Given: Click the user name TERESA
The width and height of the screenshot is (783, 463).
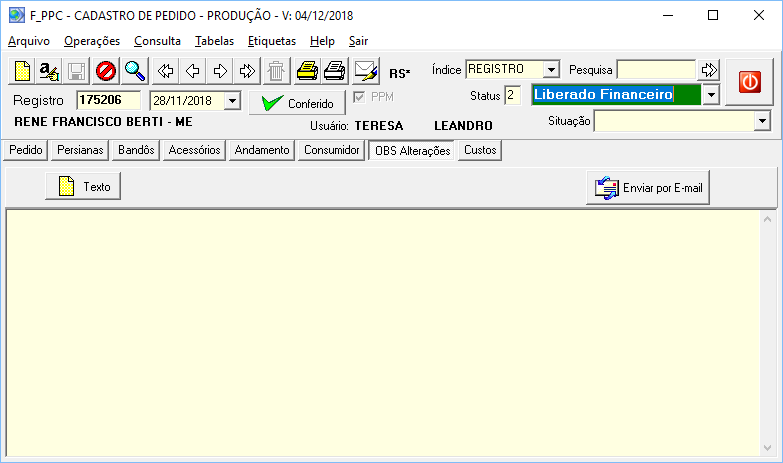Looking at the screenshot, I should (379, 126).
